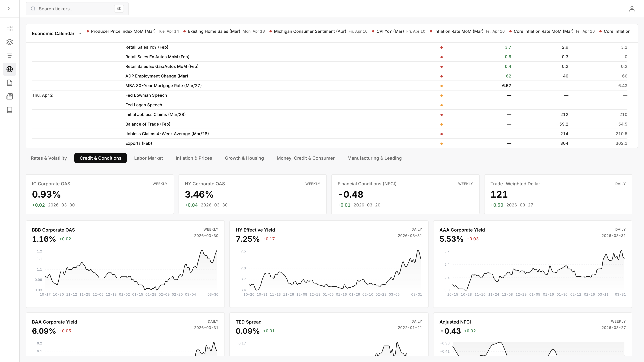Switch to the Labor Market tab
This screenshot has width=644, height=362.
148,158
